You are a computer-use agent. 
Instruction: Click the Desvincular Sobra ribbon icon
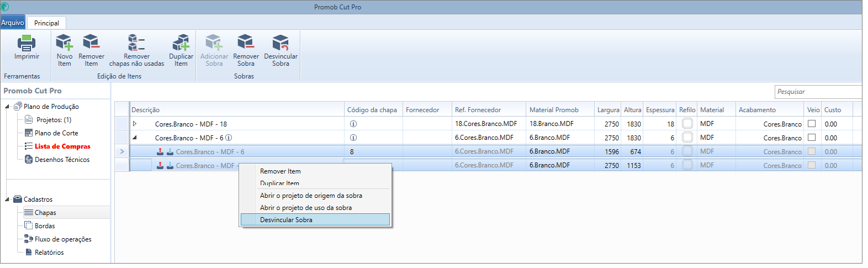280,43
